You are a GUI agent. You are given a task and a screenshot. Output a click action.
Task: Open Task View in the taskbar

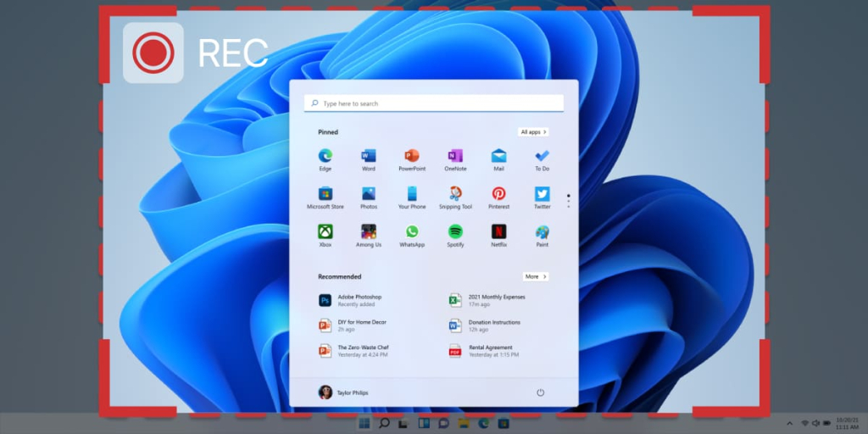click(403, 424)
